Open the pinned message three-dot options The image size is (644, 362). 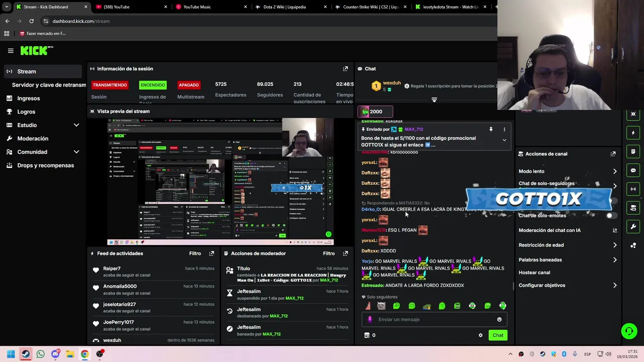click(x=504, y=129)
